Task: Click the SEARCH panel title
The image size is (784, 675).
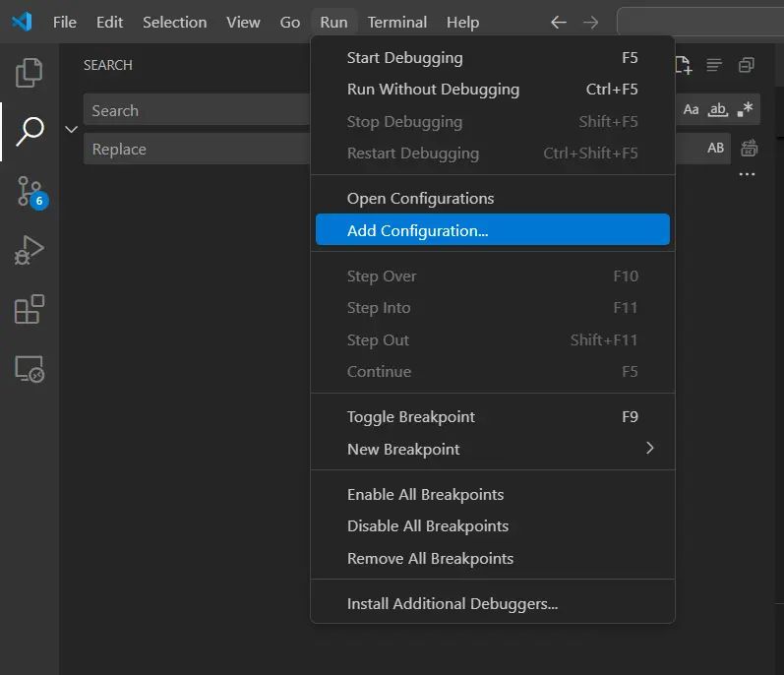Action: tap(108, 65)
